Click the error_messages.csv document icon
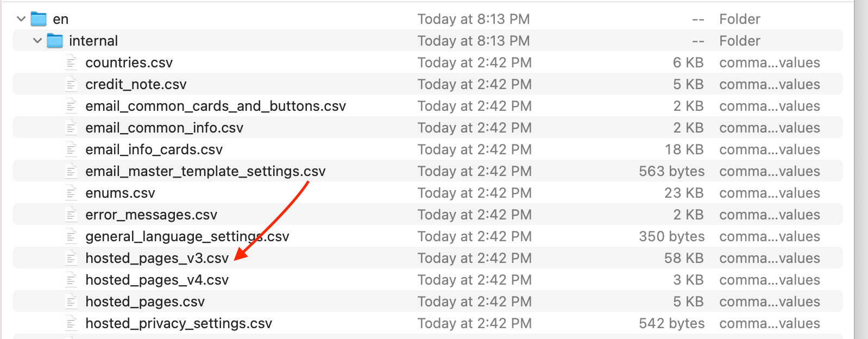 pyautogui.click(x=71, y=215)
